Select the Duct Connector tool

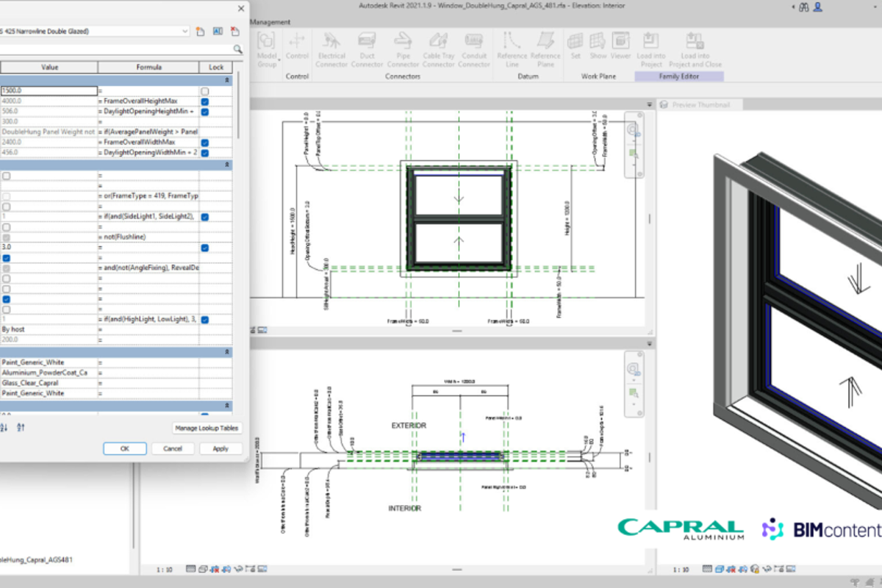pyautogui.click(x=367, y=50)
